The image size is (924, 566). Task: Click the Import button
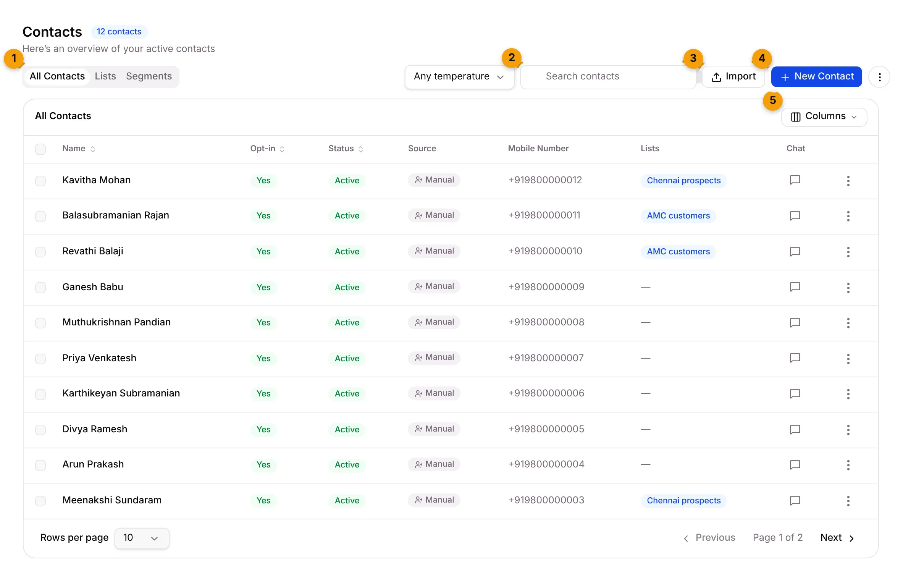[733, 77]
